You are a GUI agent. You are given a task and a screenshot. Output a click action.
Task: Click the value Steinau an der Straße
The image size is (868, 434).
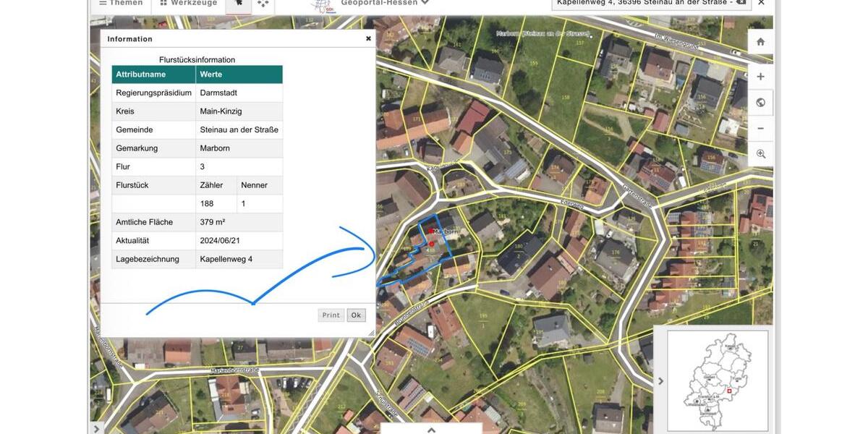point(239,130)
